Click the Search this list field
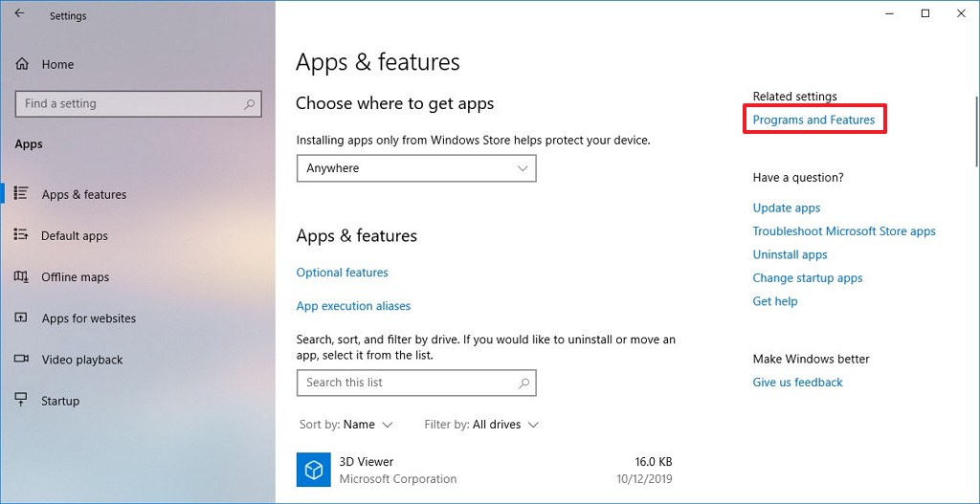Image resolution: width=980 pixels, height=504 pixels. point(416,383)
